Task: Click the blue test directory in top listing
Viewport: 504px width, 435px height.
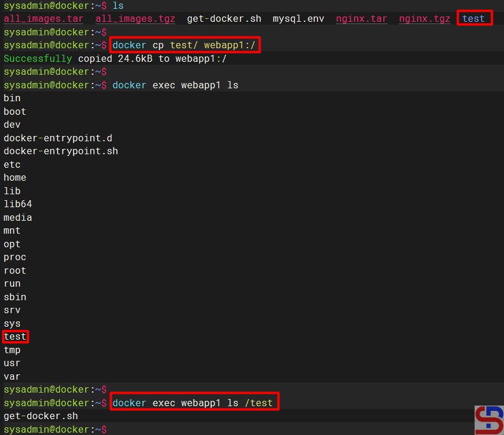Action: coord(473,19)
